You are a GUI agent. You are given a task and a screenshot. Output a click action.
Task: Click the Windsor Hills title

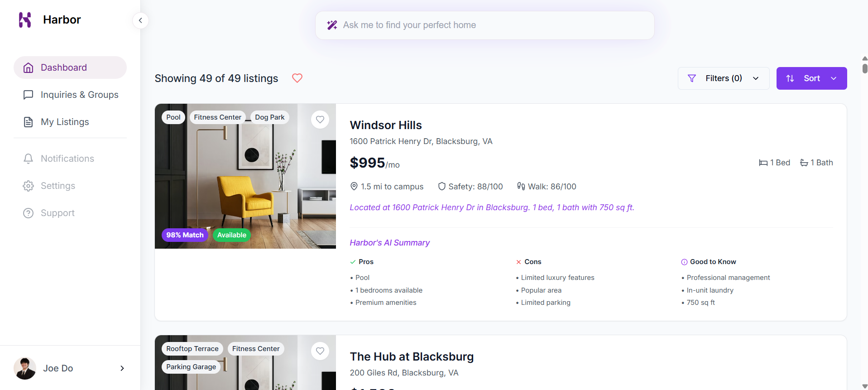[386, 125]
